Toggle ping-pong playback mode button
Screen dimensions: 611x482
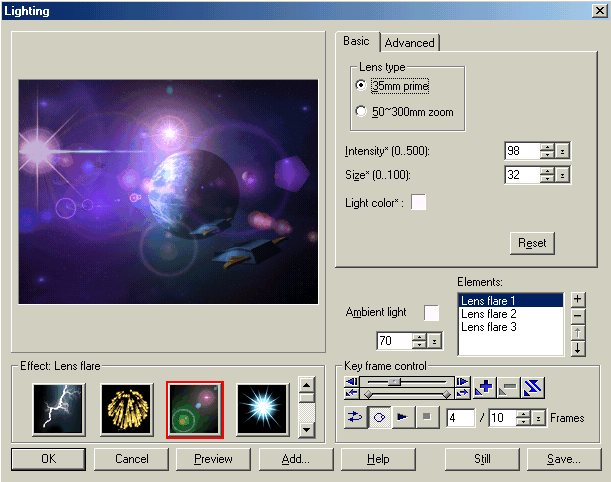coord(355,417)
